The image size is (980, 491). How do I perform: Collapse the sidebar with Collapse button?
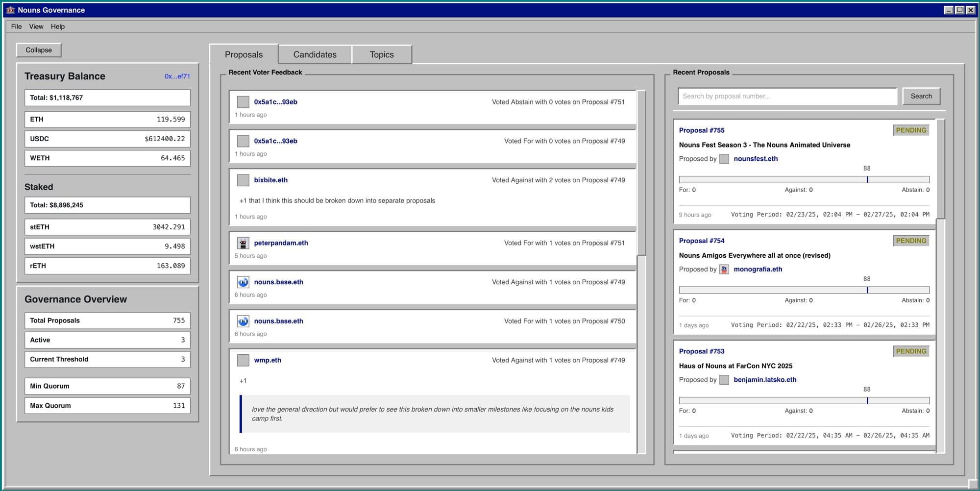coord(39,50)
